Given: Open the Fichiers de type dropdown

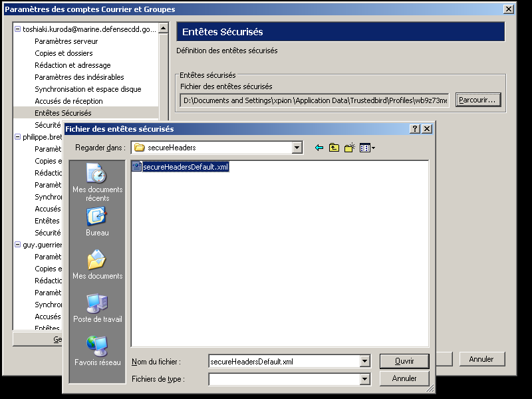Looking at the screenshot, I should tap(364, 379).
